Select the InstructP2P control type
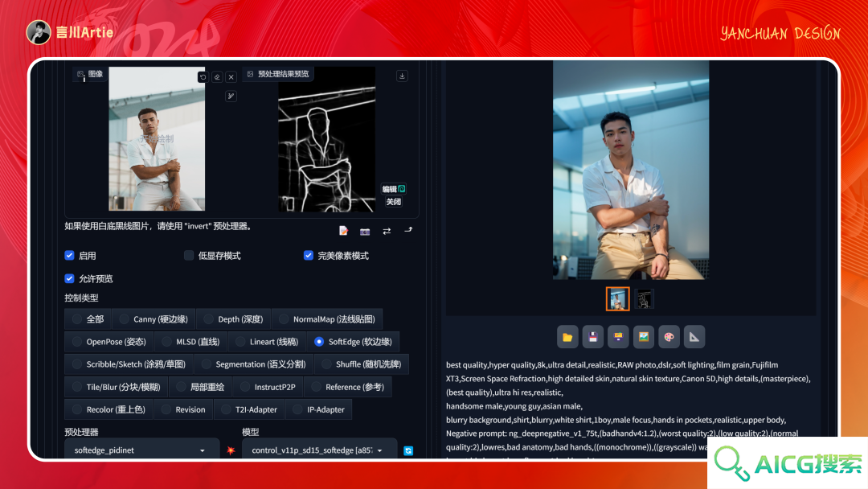Image resolution: width=868 pixels, height=489 pixels. point(268,387)
